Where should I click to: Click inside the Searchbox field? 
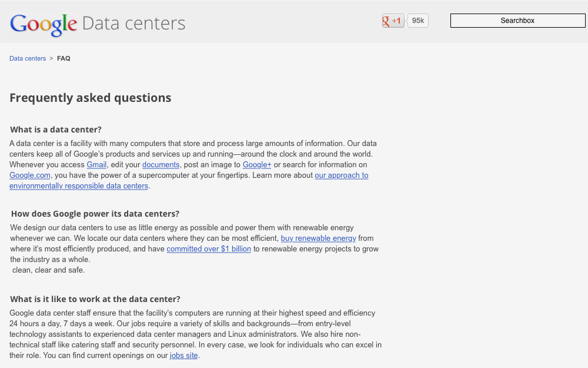click(x=517, y=20)
